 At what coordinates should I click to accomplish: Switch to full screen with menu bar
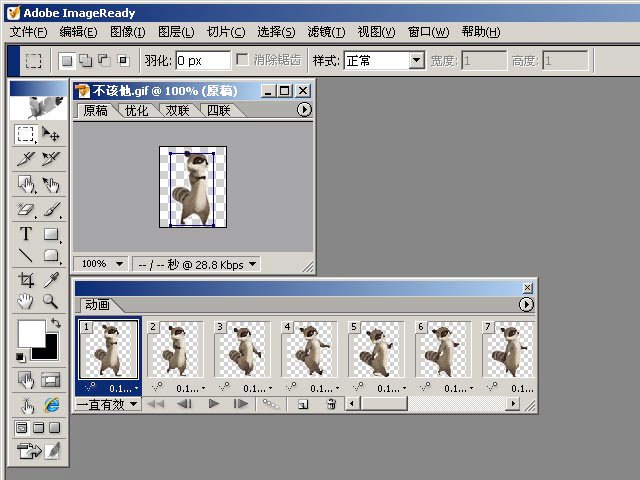(38, 428)
